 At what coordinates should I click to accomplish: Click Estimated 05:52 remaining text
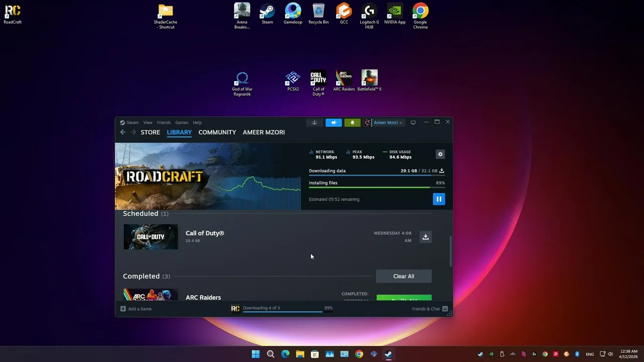(334, 199)
